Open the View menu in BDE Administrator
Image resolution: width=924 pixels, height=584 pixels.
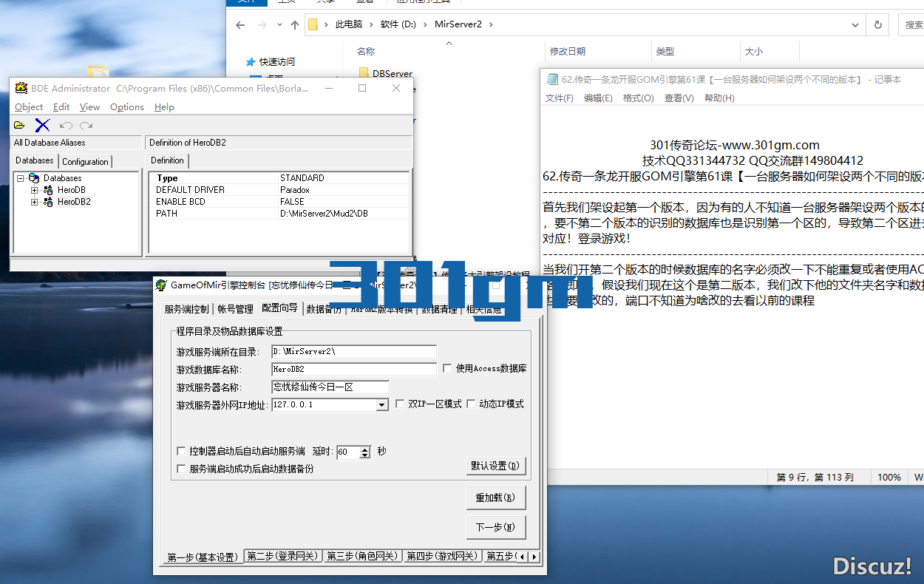point(89,107)
